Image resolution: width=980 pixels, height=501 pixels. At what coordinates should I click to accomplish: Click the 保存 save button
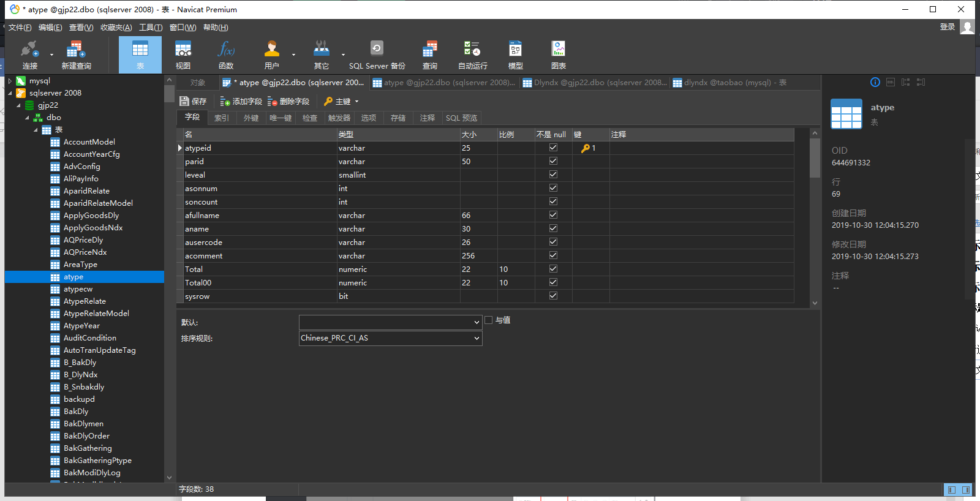click(x=193, y=102)
